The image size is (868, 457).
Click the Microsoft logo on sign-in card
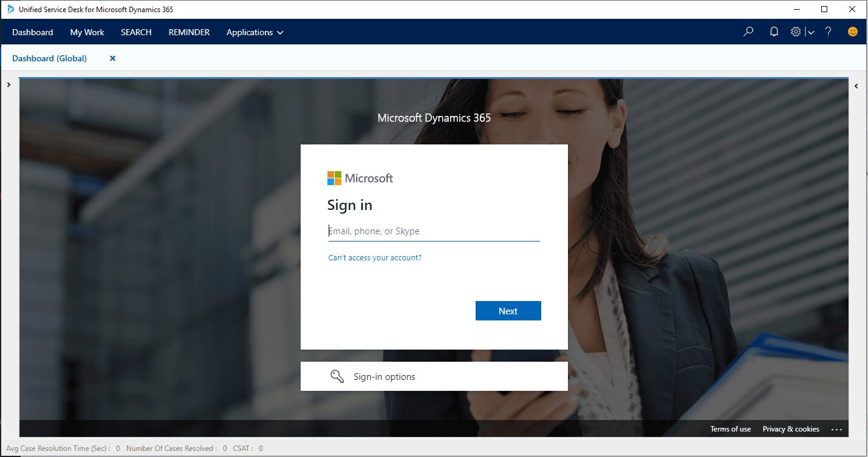point(360,178)
